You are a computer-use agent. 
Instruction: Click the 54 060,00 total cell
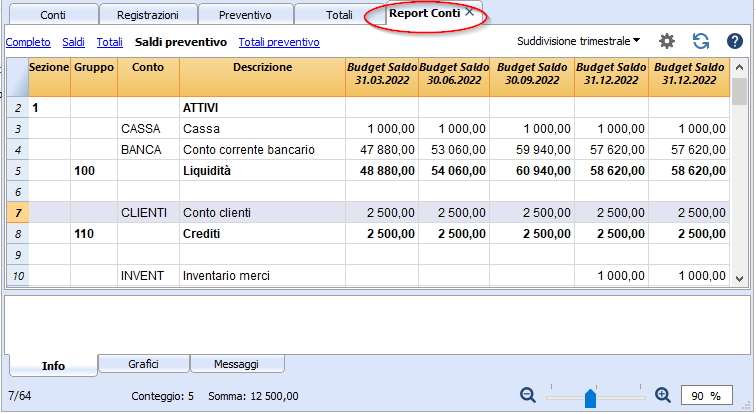coord(454,171)
